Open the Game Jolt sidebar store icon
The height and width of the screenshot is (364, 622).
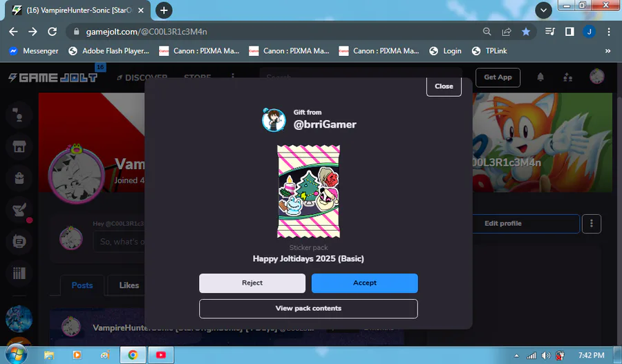tap(19, 146)
